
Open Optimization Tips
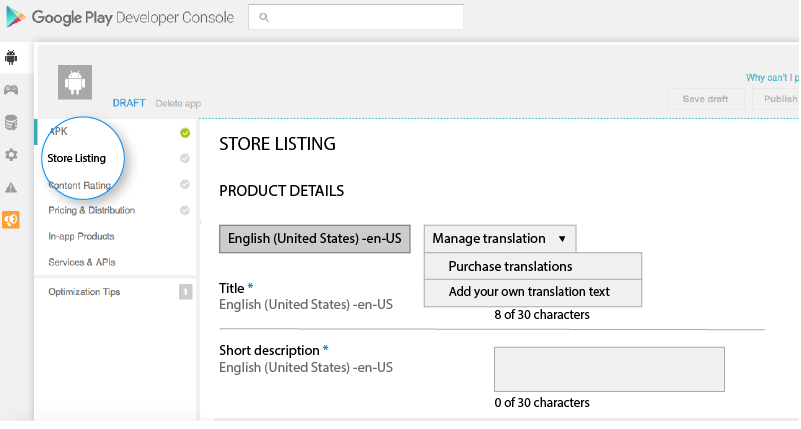click(x=84, y=292)
